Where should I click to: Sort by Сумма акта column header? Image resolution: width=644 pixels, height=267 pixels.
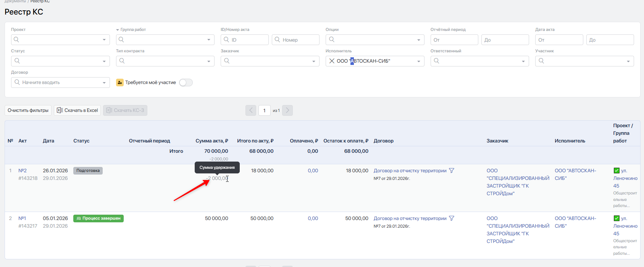211,141
